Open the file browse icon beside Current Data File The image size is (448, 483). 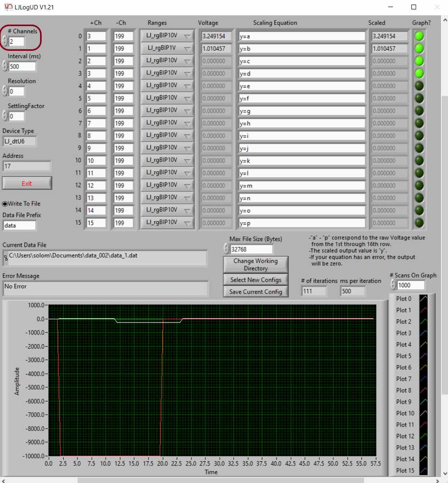click(x=5, y=258)
